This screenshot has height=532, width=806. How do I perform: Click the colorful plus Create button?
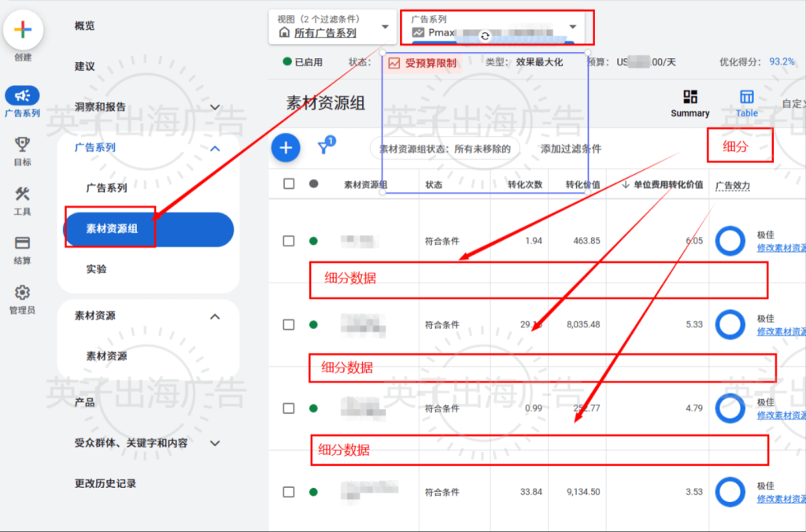[23, 30]
